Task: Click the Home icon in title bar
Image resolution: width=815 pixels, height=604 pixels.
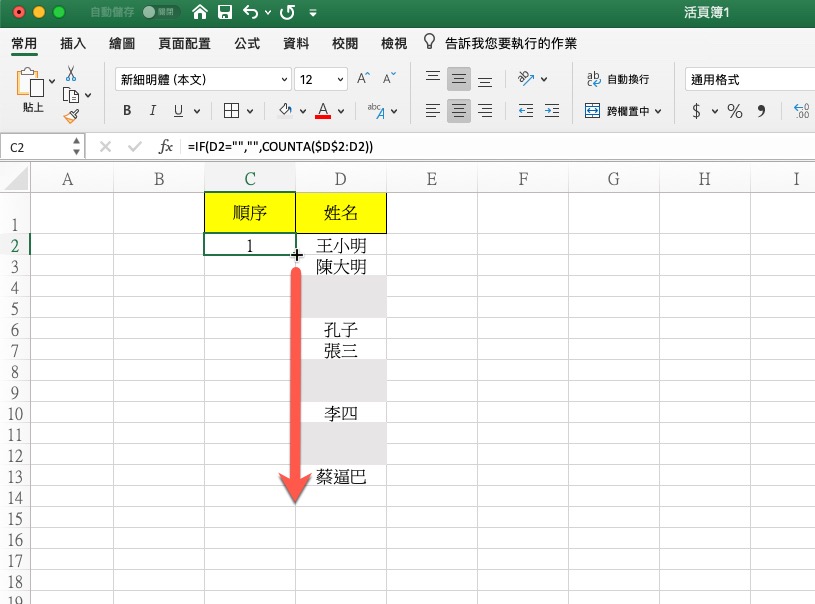Action: pos(200,12)
